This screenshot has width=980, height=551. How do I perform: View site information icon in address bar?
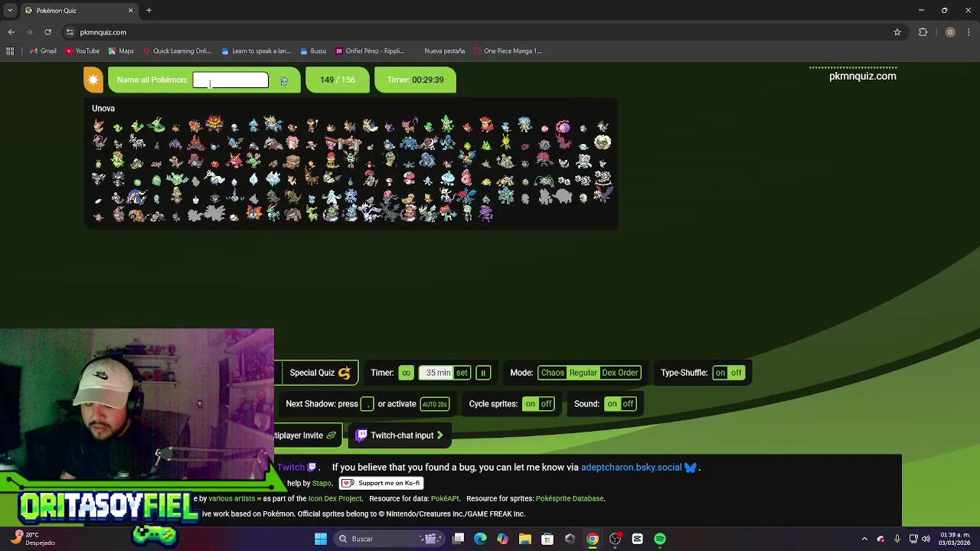click(70, 32)
